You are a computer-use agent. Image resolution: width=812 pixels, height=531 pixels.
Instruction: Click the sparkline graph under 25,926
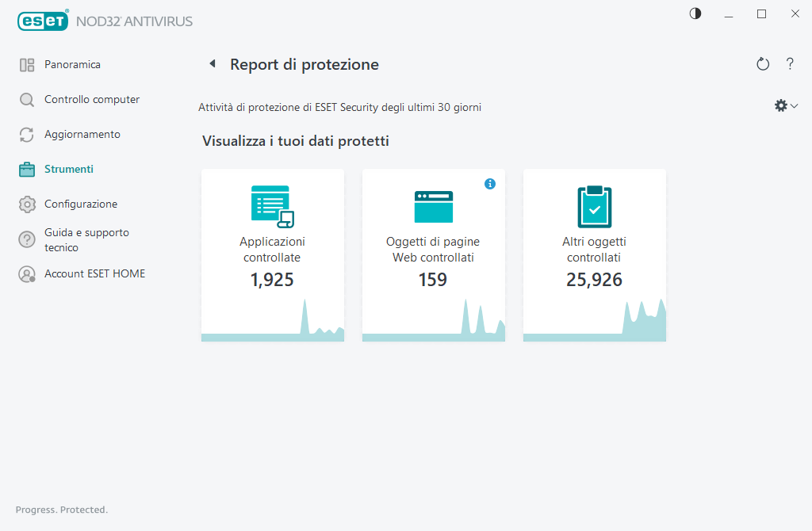[x=642, y=321]
